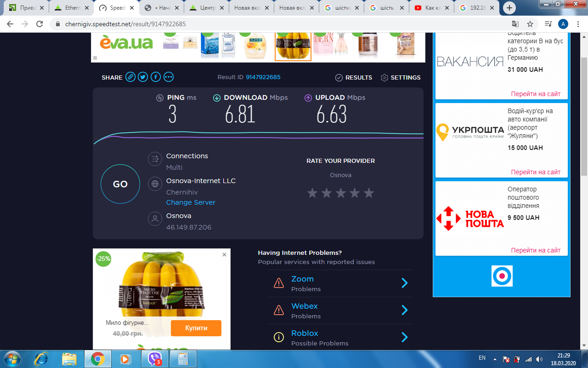Share result via Twitter icon
Viewport: 588px width, 368px height.
pos(143,77)
